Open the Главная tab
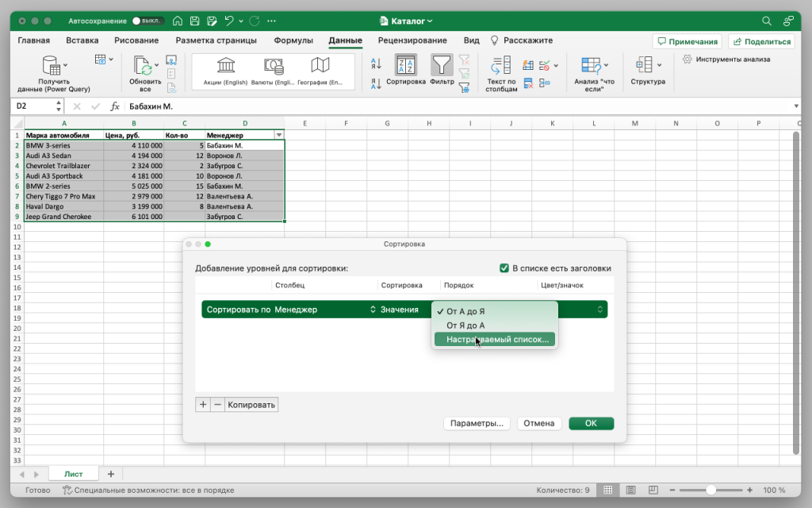This screenshot has height=508, width=812. [33, 40]
